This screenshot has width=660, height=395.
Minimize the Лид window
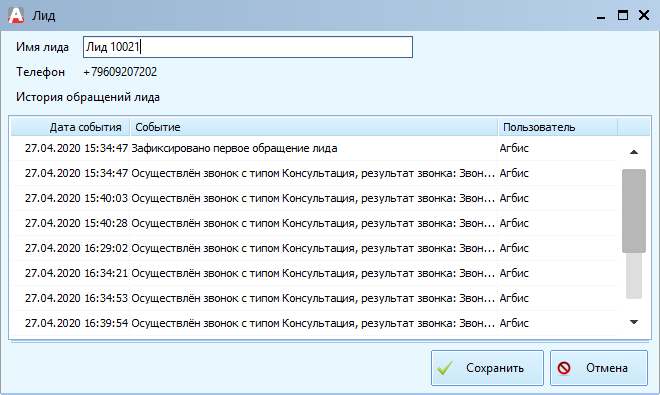click(x=601, y=16)
